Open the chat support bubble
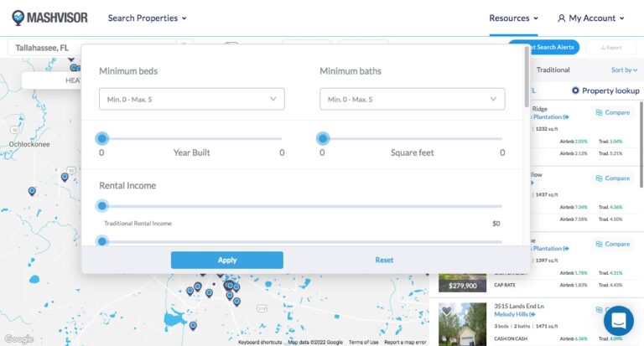This screenshot has width=644, height=346. point(618,320)
